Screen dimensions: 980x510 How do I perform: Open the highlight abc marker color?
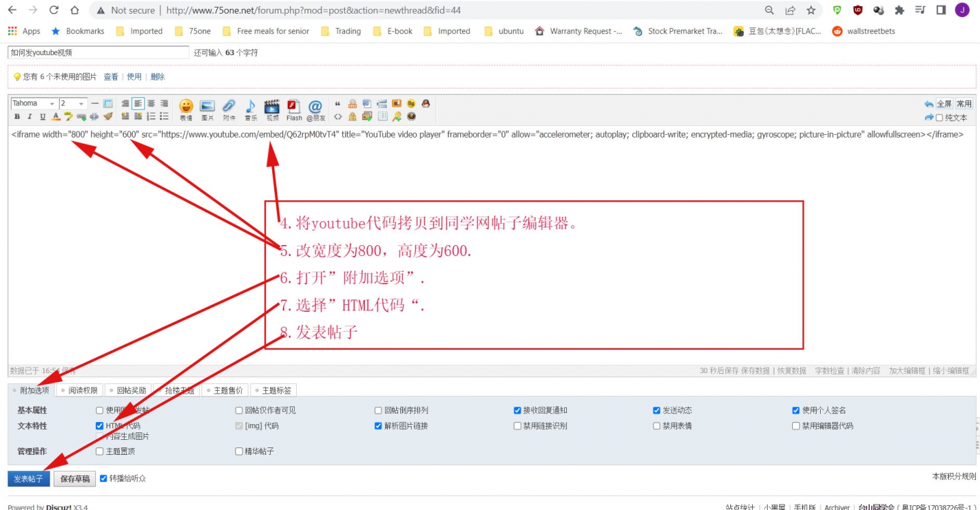point(68,116)
